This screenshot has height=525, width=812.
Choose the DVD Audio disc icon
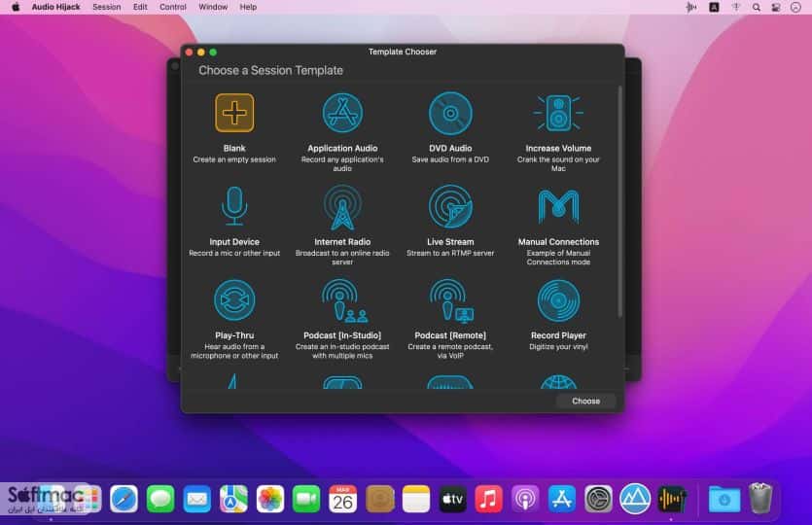pos(450,114)
